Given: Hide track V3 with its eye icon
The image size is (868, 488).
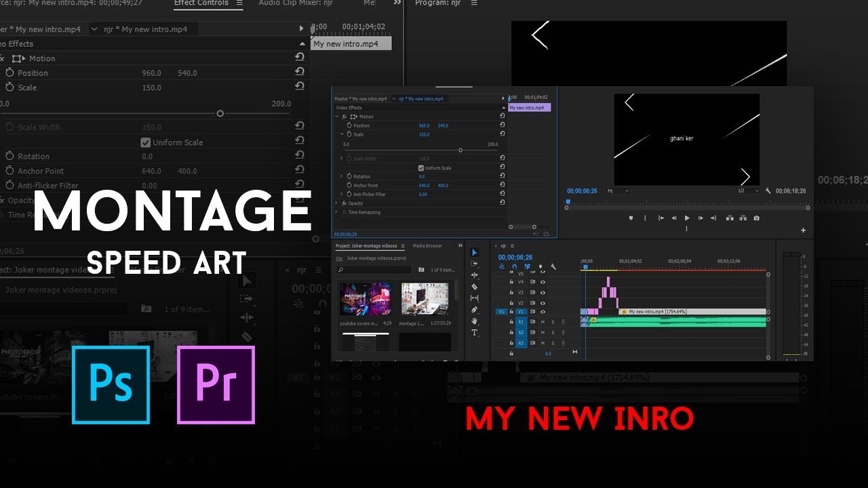Looking at the screenshot, I should pyautogui.click(x=542, y=292).
